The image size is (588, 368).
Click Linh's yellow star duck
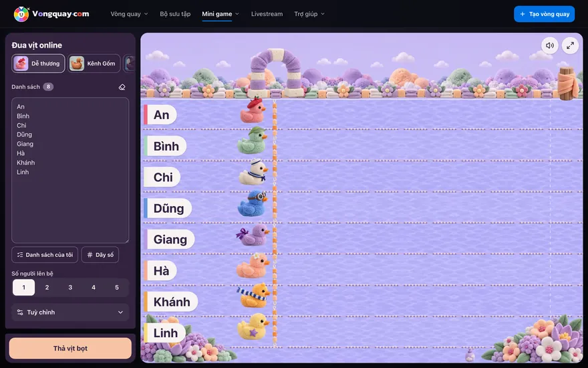(x=253, y=327)
